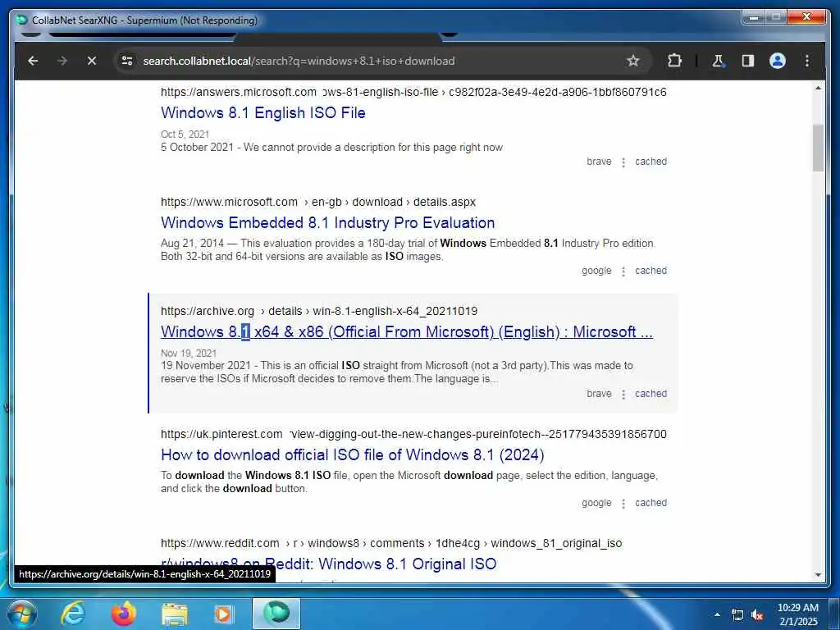Click the forward navigation arrow

pyautogui.click(x=62, y=61)
